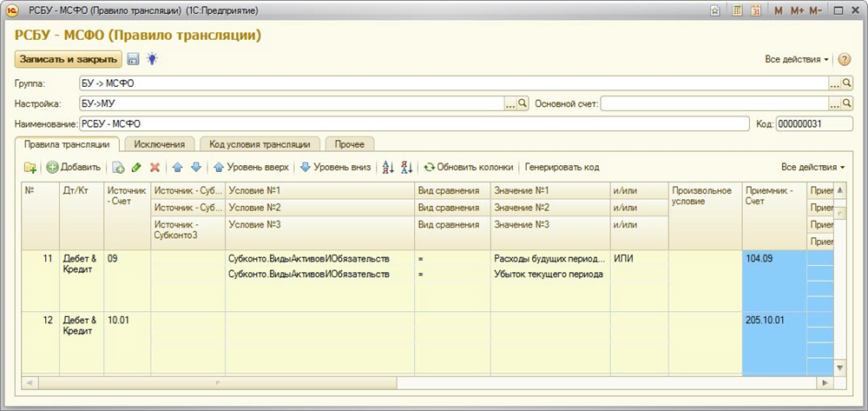
Task: Click 'Обновить колонки' in table toolbar
Action: pyautogui.click(x=469, y=167)
